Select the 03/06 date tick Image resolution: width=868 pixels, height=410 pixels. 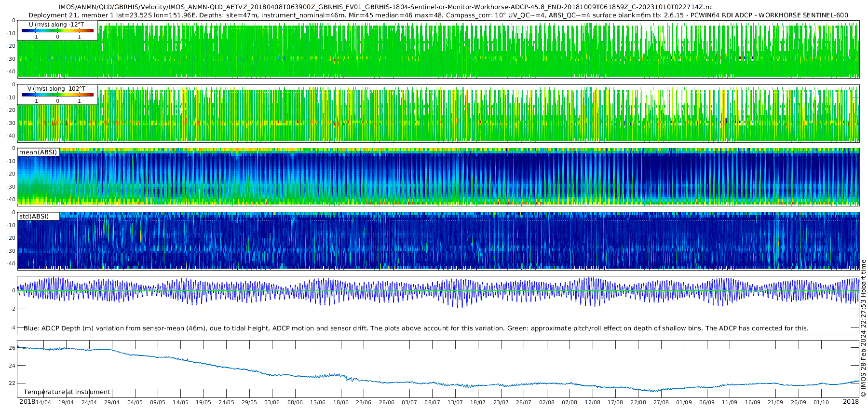coord(272,402)
